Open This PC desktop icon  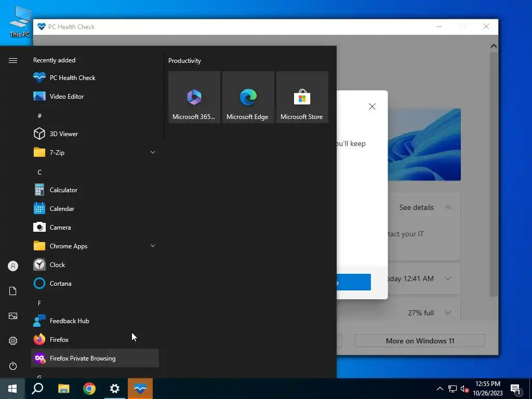pos(20,21)
